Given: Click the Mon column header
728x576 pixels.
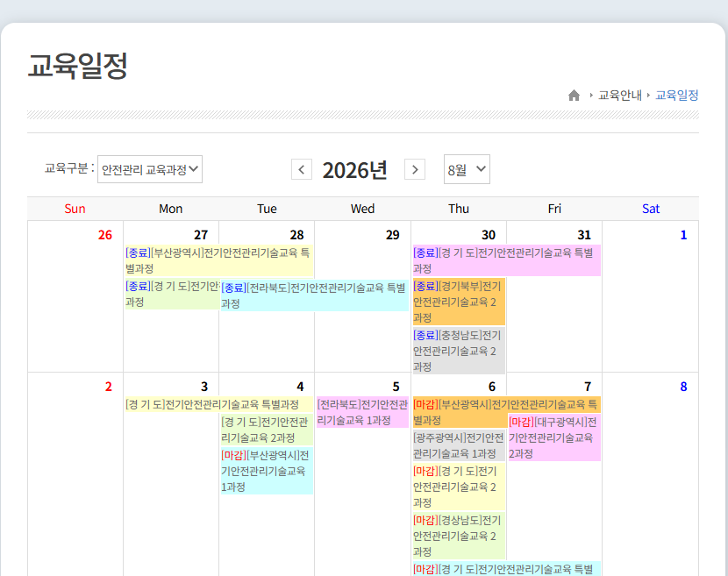Looking at the screenshot, I should [171, 209].
